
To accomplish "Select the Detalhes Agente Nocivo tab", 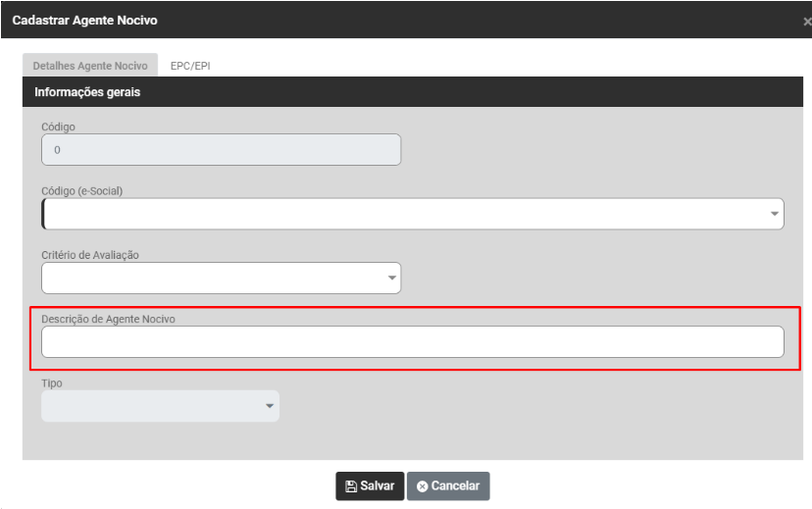I will 90,66.
